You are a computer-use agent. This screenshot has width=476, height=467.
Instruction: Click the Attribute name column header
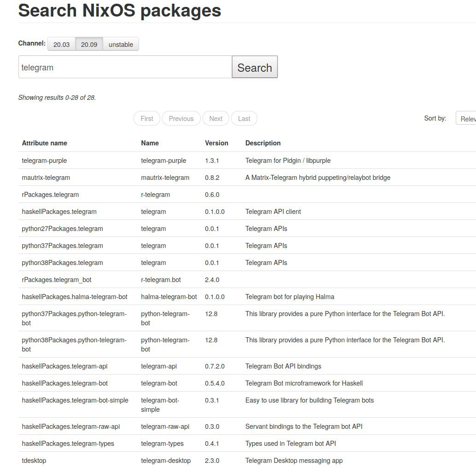point(45,143)
